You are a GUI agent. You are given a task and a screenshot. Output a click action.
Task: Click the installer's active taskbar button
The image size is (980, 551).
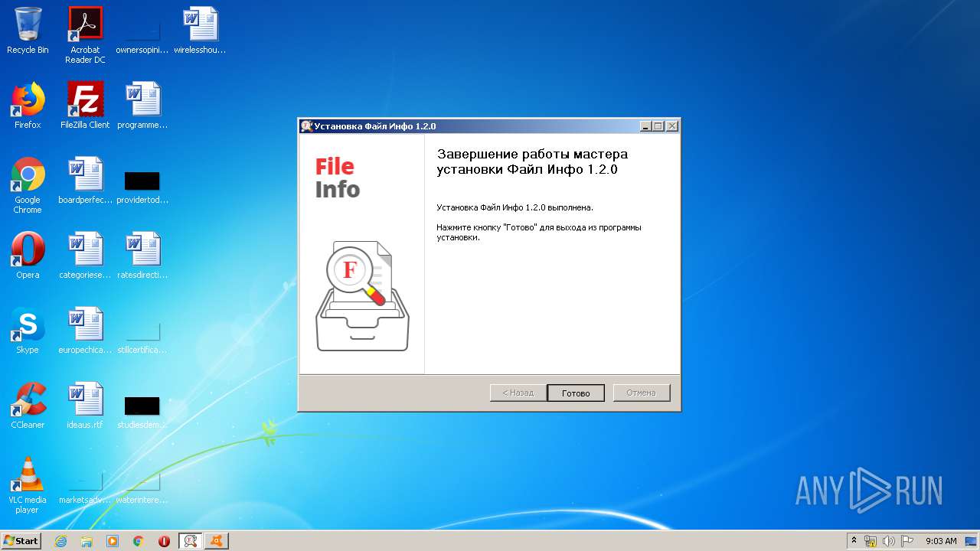tap(191, 541)
